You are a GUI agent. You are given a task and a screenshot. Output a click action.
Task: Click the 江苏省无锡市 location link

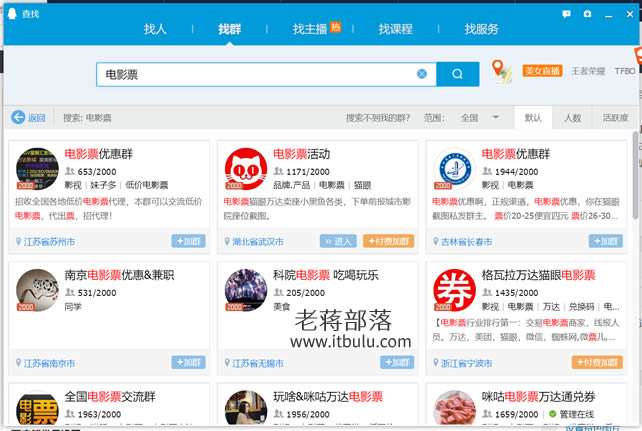click(x=258, y=363)
